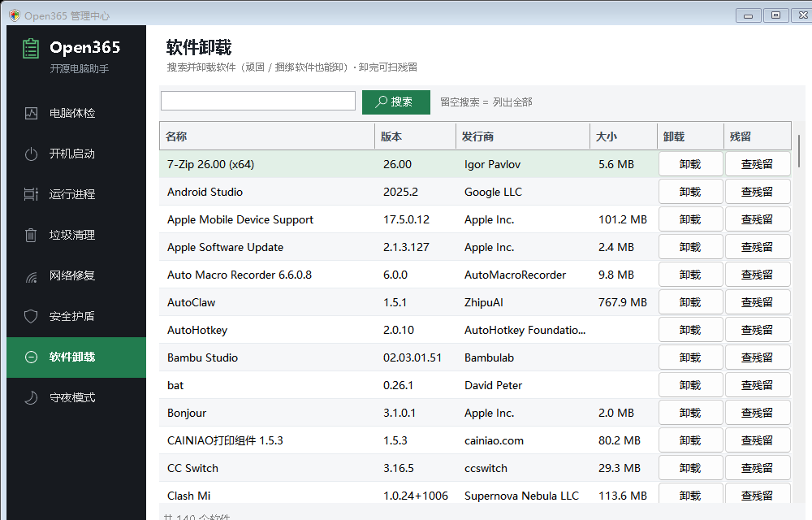Uninstall Auto Macro Recorder 6.6.0.8
The height and width of the screenshot is (520, 812).
pos(690,275)
